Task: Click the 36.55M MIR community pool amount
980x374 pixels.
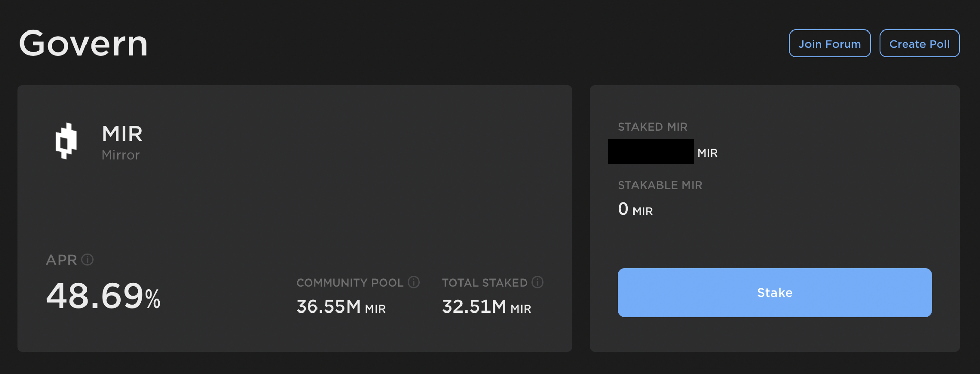Action: click(x=340, y=307)
